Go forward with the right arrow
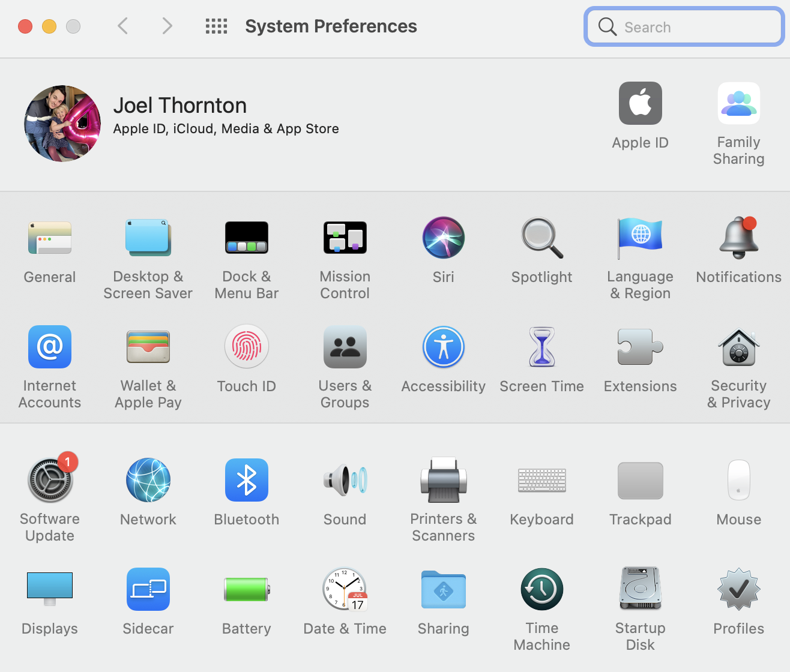 click(167, 26)
